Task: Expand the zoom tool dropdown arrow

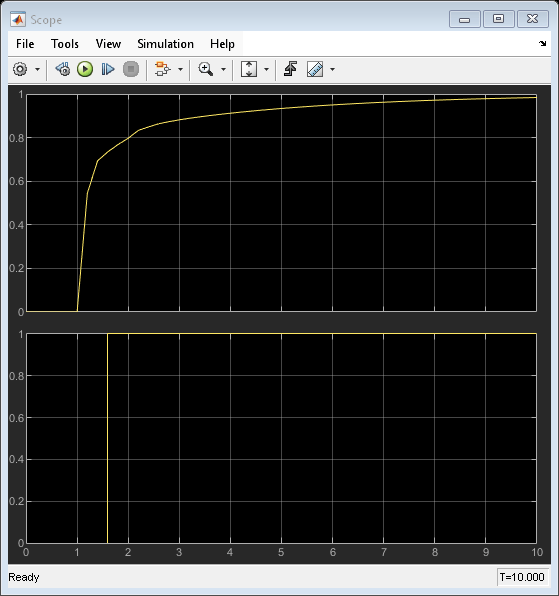Action: coord(223,70)
